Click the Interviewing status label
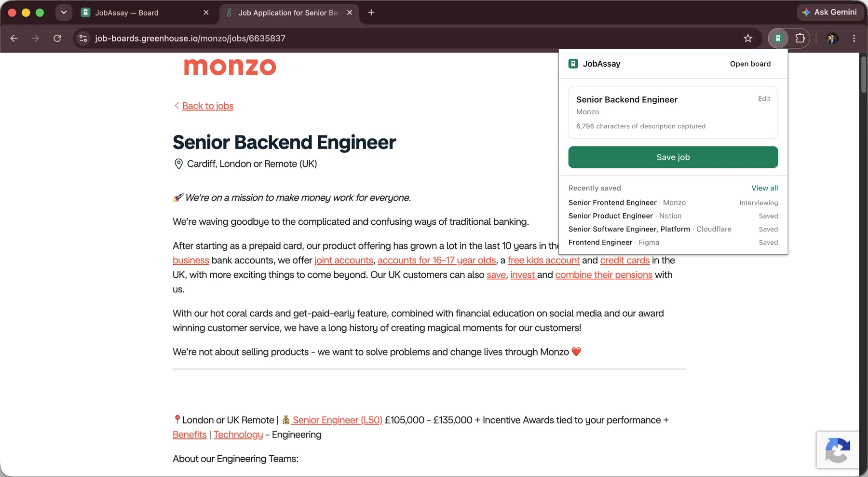 (x=759, y=203)
